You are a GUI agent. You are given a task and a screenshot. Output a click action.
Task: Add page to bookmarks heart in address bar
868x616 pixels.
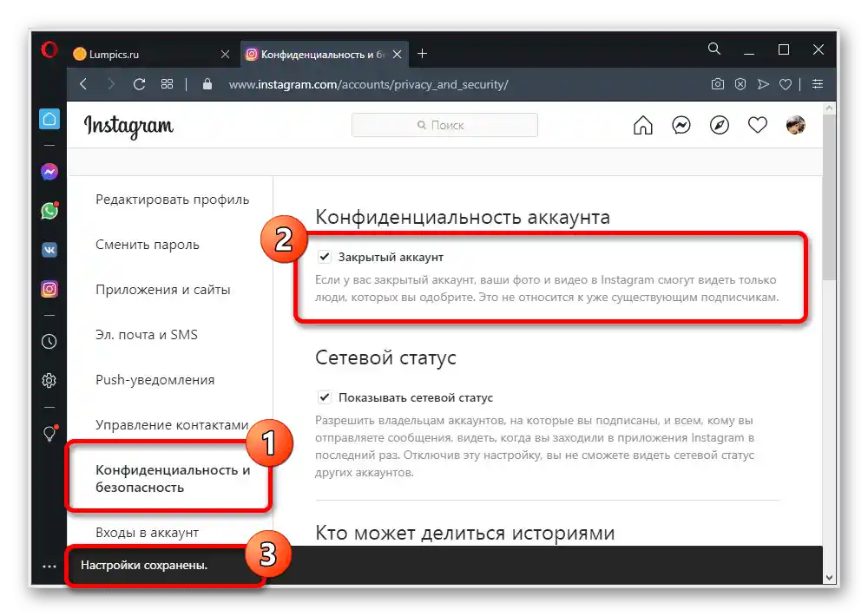(x=785, y=85)
